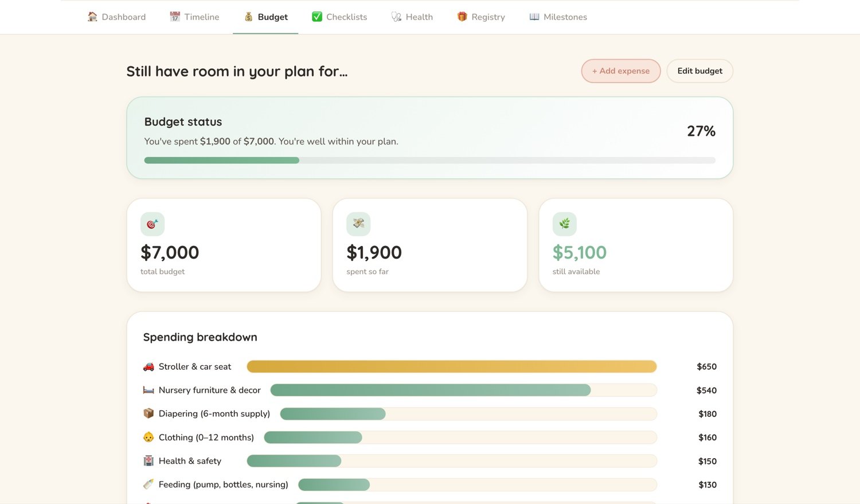Screen dimensions: 860x504
Task: Click the Spending breakdown heading
Action: (x=200, y=337)
